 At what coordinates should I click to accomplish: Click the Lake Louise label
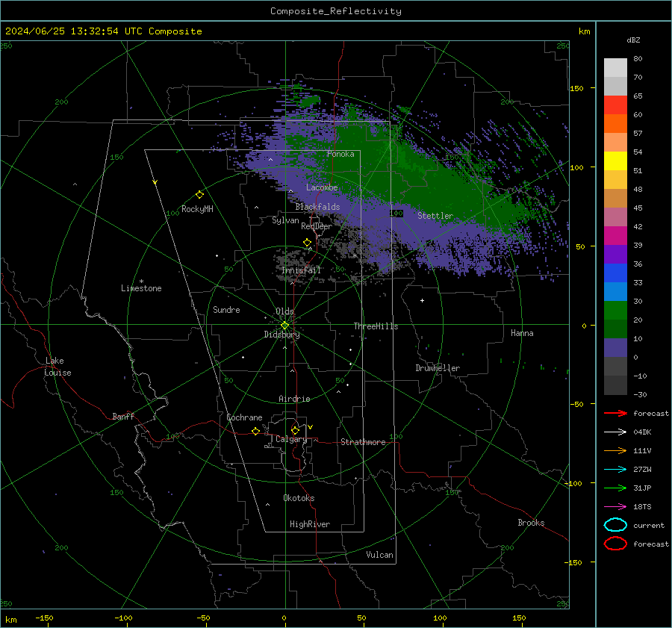point(57,367)
